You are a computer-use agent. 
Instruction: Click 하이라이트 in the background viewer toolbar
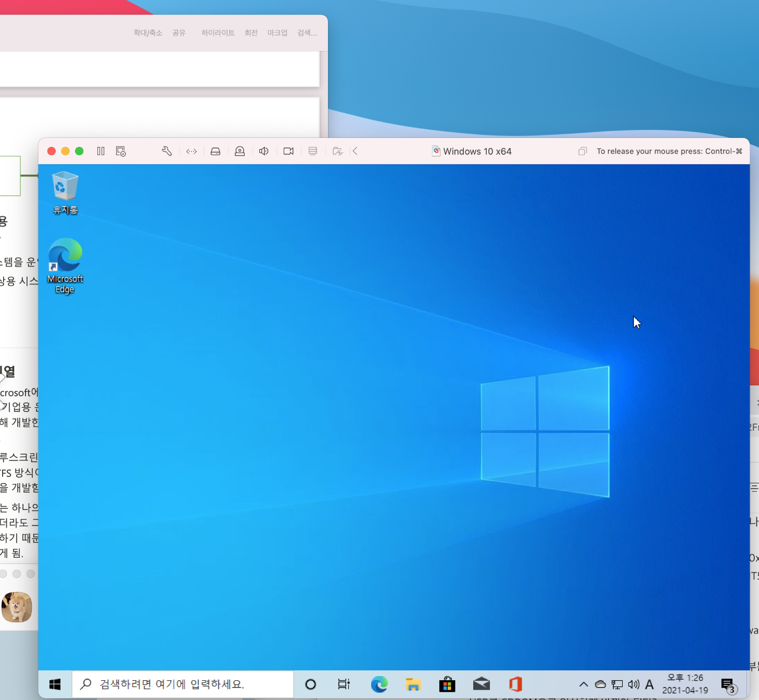point(218,33)
